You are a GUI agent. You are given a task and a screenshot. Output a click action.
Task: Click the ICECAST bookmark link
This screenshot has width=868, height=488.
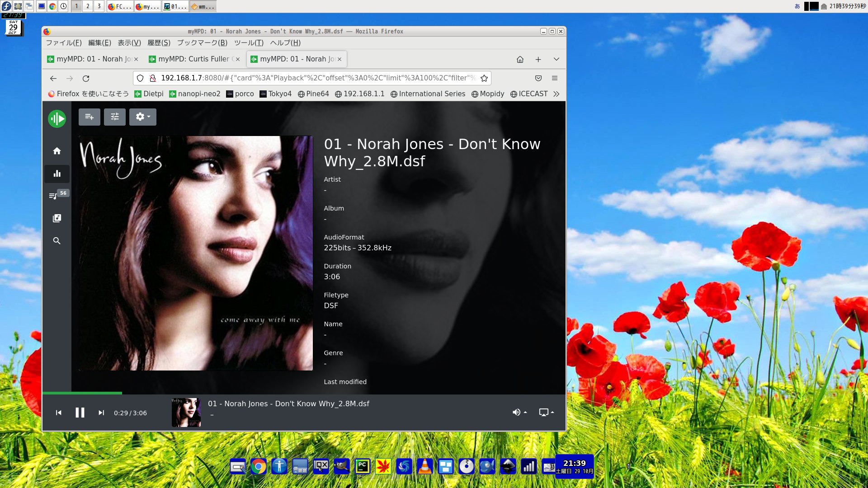pyautogui.click(x=529, y=94)
